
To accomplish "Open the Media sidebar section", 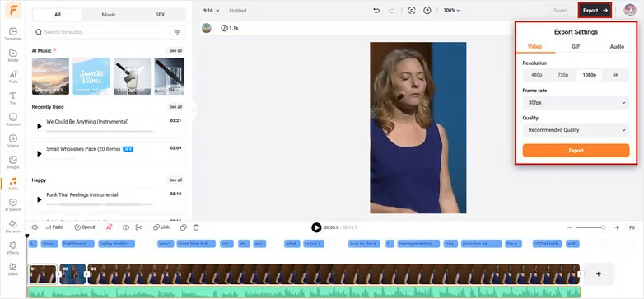I will point(12,55).
